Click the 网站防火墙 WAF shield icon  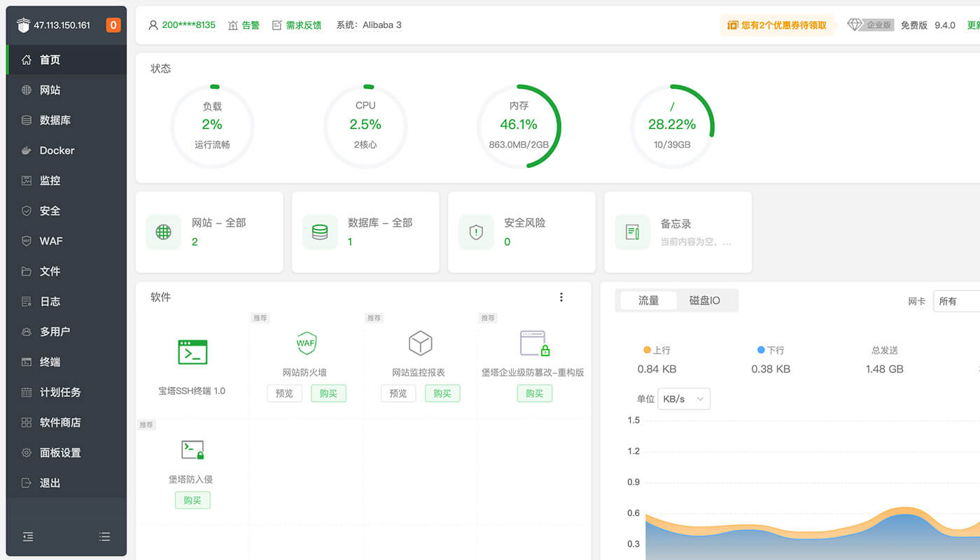[306, 343]
